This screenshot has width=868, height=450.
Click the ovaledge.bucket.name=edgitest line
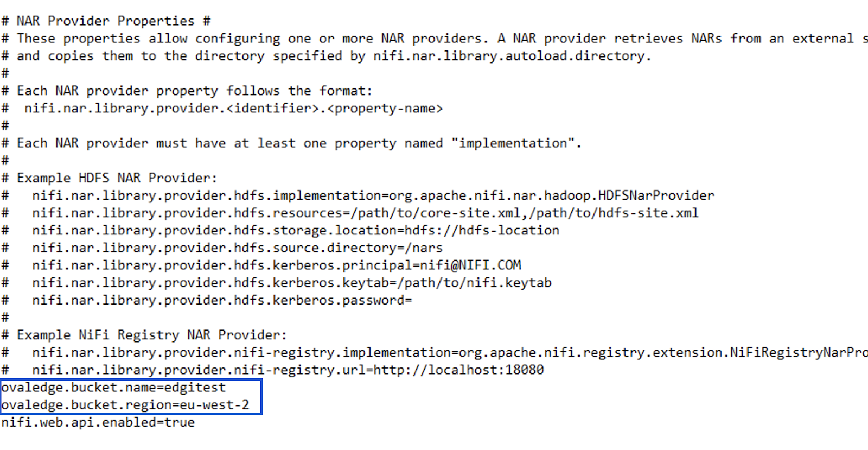coord(113,388)
